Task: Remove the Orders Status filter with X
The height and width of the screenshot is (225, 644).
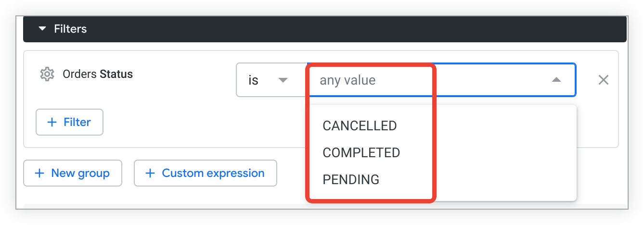Action: click(x=603, y=80)
